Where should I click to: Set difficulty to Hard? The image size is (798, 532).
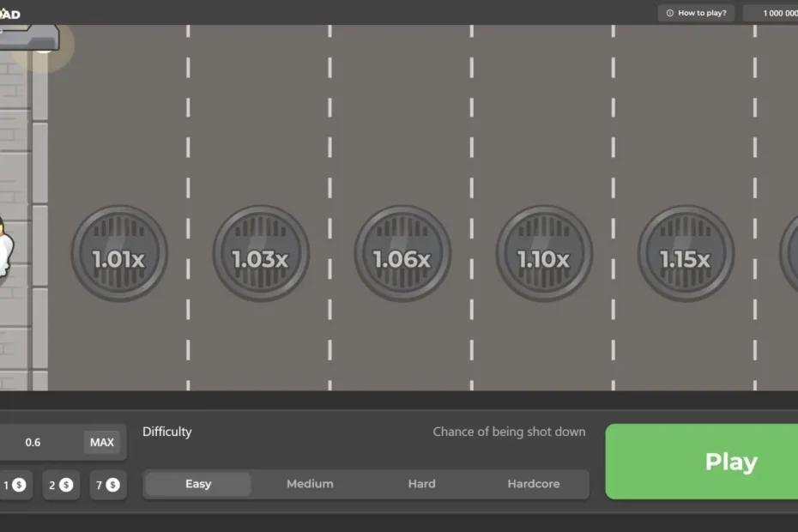pyautogui.click(x=421, y=484)
